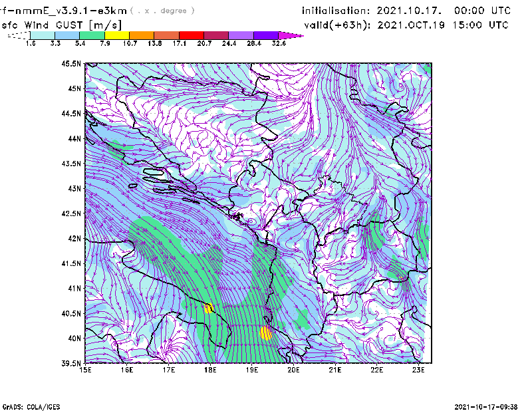Click the '15E' longitude label
532x411 pixels.
click(x=85, y=370)
